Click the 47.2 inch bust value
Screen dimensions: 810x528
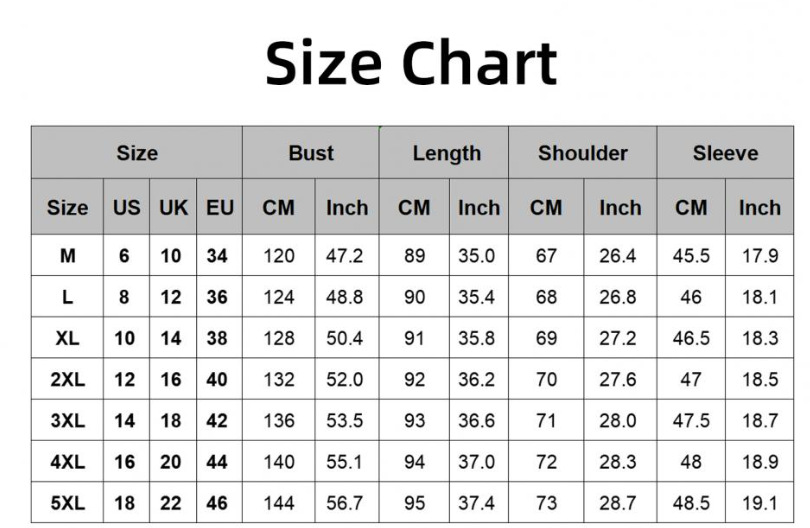coord(345,256)
